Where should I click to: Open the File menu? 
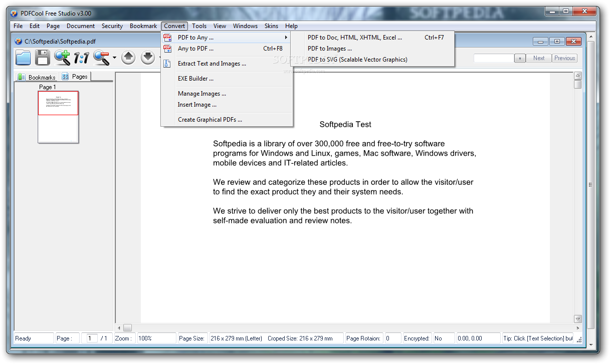(18, 26)
